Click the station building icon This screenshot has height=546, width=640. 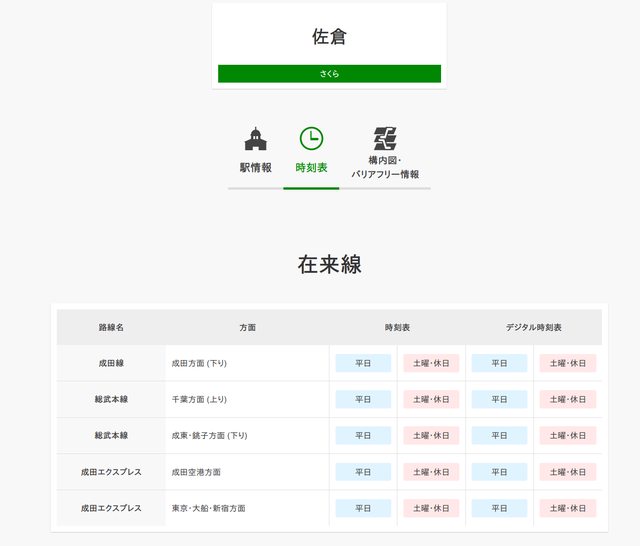(255, 139)
